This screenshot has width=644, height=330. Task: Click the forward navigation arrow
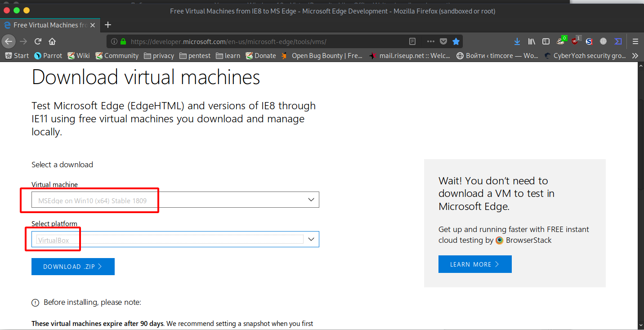[x=23, y=41]
